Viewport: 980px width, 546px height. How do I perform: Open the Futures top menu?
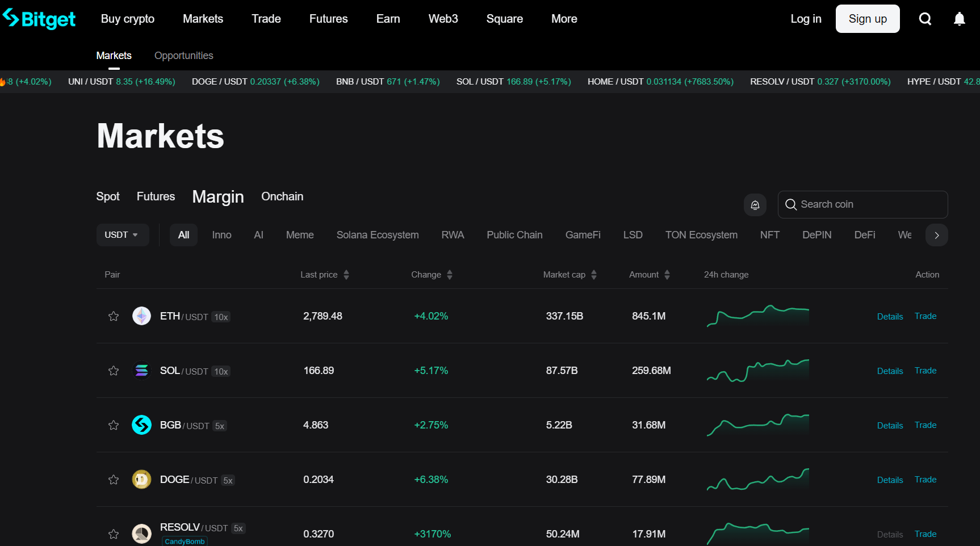pos(329,19)
